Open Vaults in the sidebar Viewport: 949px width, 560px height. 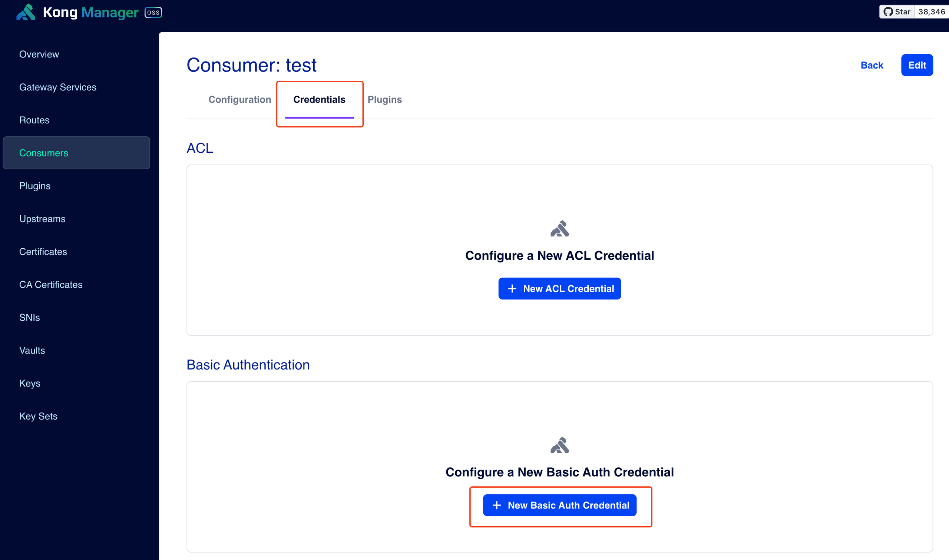[x=32, y=351]
